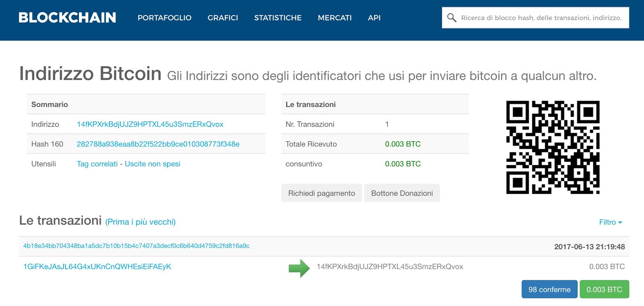
Task: Click the consuntivo label
Action: tap(304, 164)
